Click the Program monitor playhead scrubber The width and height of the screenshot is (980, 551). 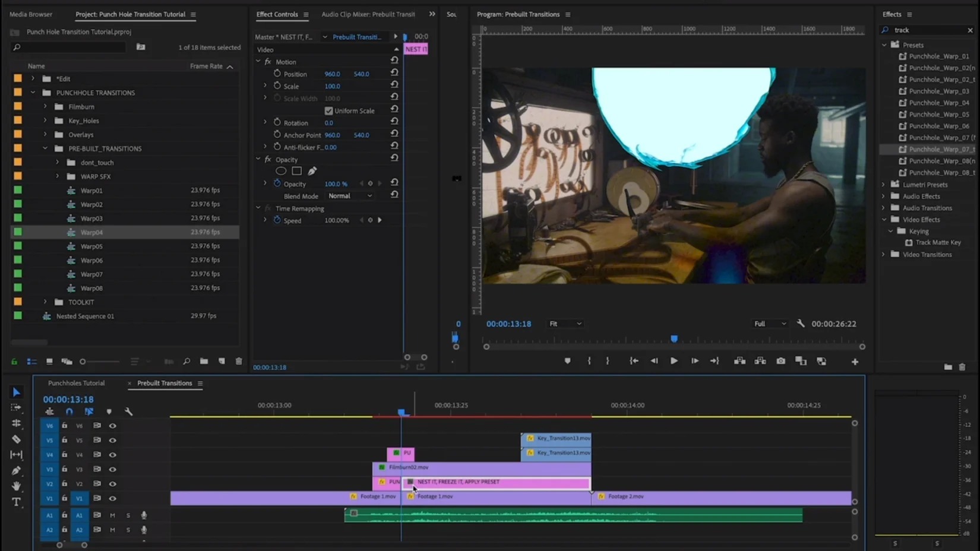pos(674,339)
